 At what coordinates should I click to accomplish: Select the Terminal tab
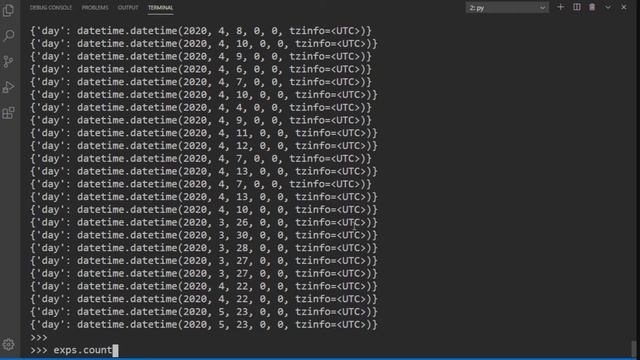click(x=160, y=7)
